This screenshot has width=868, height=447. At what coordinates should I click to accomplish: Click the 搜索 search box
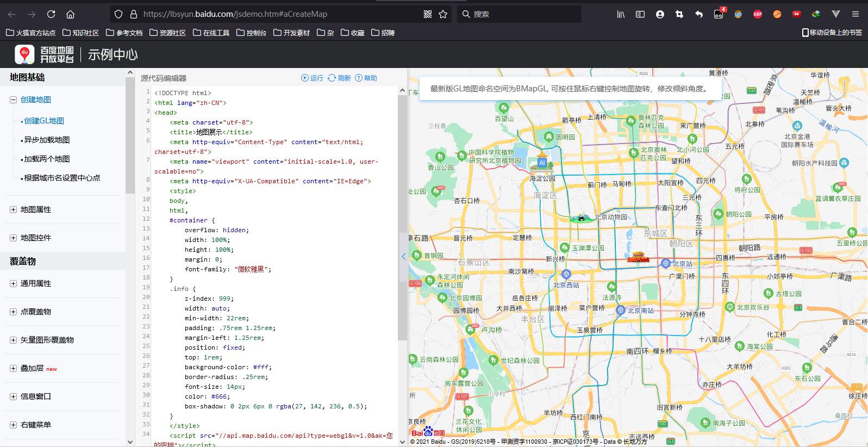click(519, 14)
